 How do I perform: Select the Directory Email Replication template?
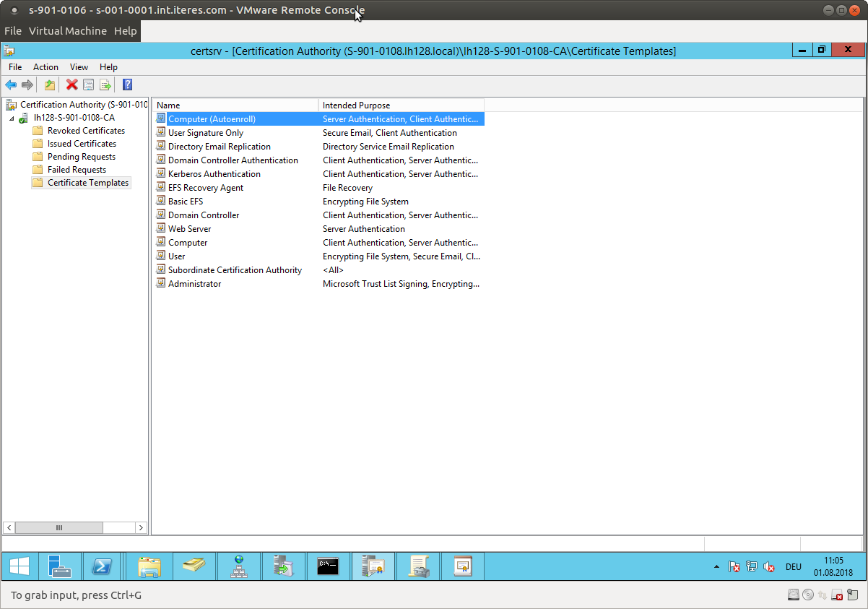point(318,147)
